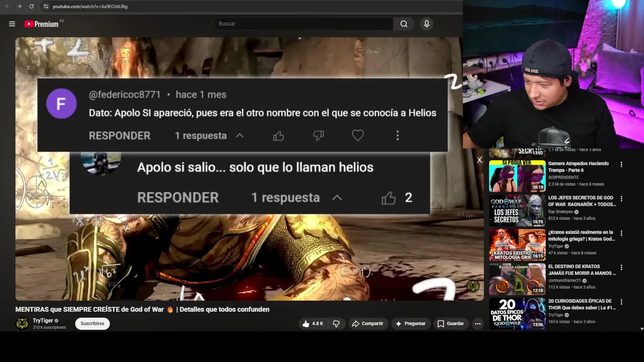Focus the Buscar search field
Image resolution: width=644 pixels, height=362 pixels.
coord(303,24)
